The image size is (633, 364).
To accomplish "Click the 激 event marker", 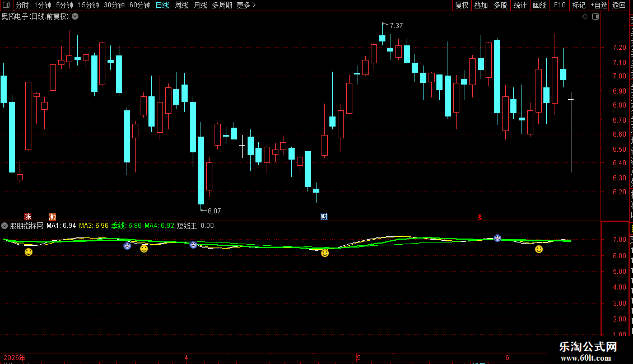I will pos(52,217).
